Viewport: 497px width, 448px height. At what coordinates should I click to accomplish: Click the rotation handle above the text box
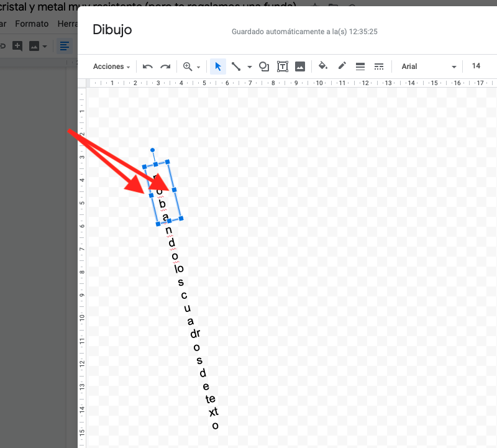click(152, 150)
